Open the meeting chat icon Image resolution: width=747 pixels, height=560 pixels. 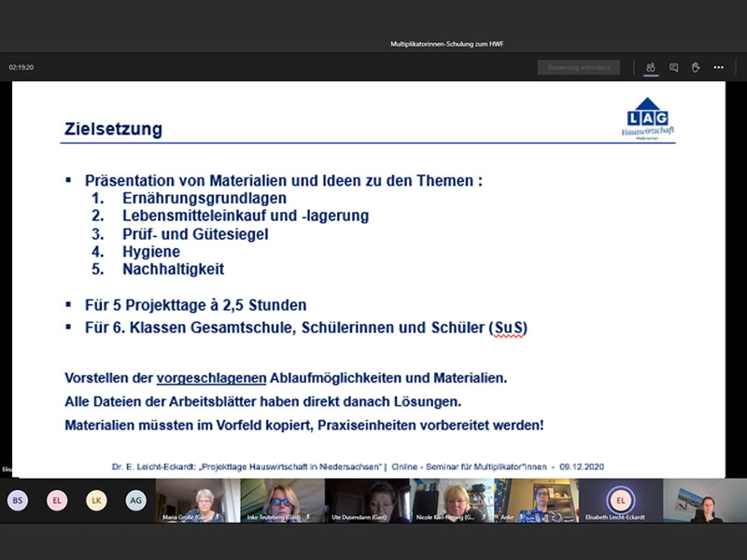click(x=673, y=67)
